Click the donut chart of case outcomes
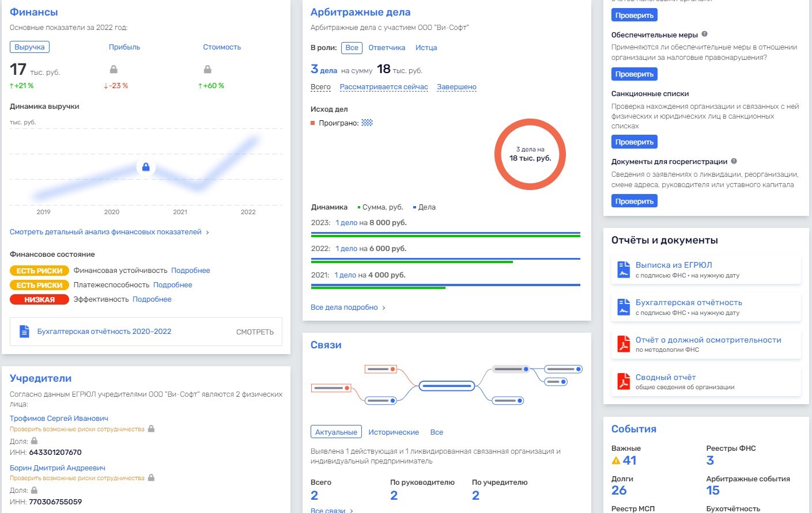812x513 pixels. click(x=530, y=154)
